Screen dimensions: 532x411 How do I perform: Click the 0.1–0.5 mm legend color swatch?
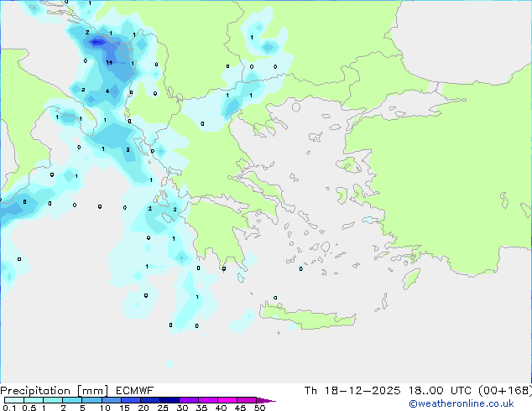[14, 400]
